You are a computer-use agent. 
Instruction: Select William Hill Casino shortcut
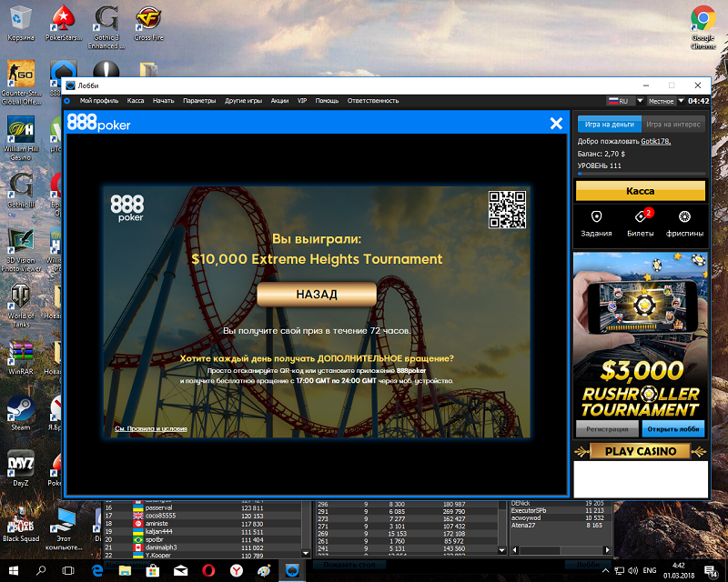coord(21,138)
